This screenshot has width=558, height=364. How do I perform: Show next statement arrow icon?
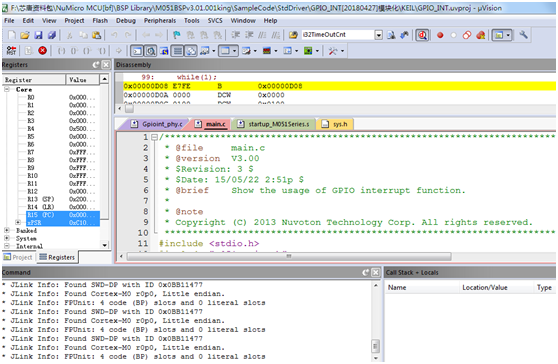coord(119,51)
